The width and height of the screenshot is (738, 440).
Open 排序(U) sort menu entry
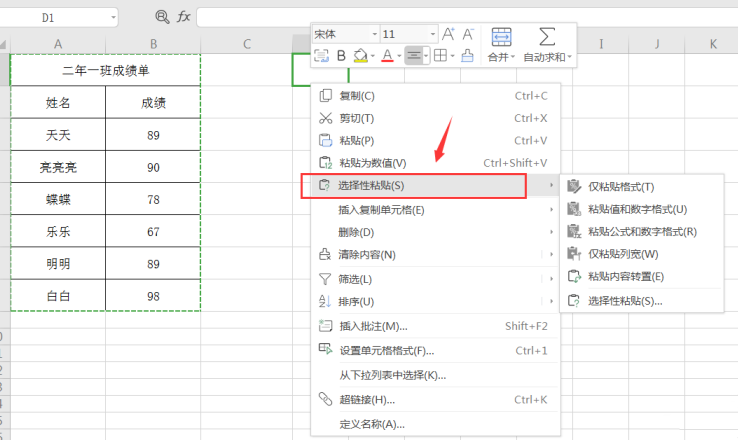click(435, 302)
